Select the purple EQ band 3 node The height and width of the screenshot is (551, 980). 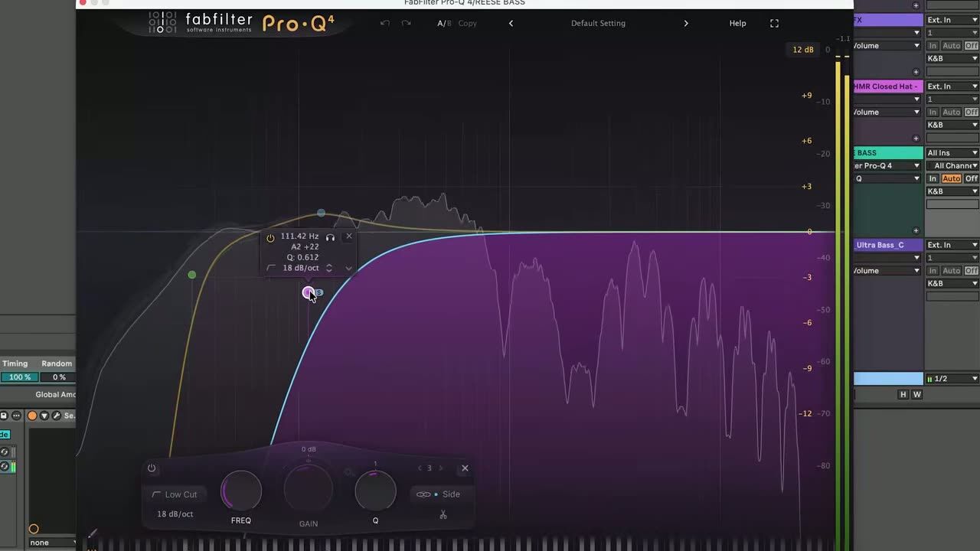[x=308, y=292]
